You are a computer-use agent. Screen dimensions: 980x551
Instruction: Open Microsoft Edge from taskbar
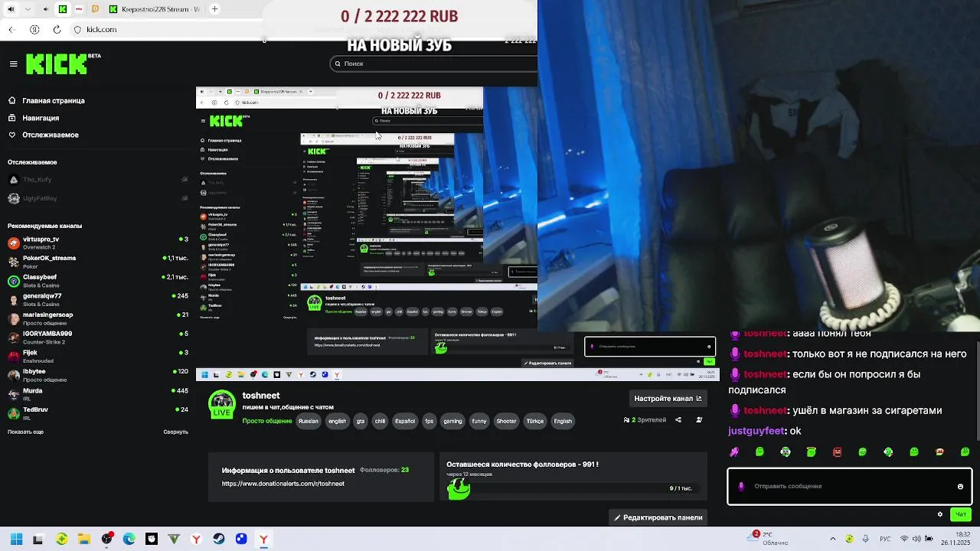point(129,539)
